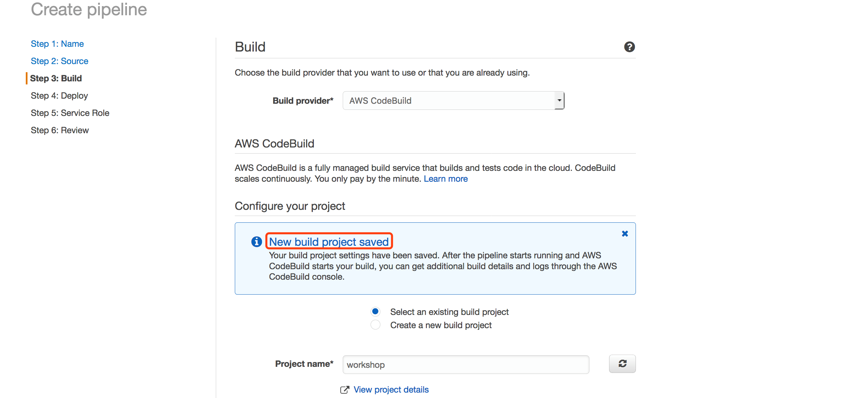
Task: Go to Step 2: Source
Action: 59,61
